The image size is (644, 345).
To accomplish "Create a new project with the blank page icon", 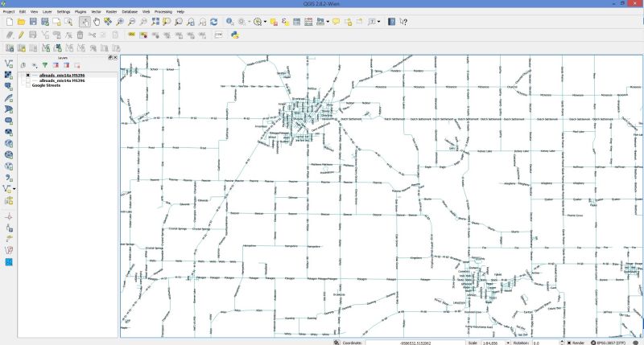I will coord(10,22).
